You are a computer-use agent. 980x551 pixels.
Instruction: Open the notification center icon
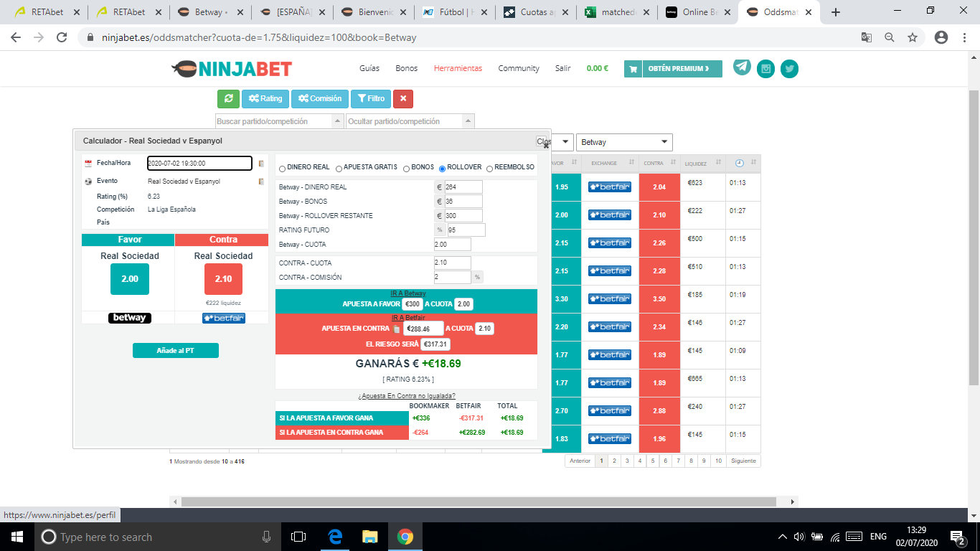coord(957,537)
